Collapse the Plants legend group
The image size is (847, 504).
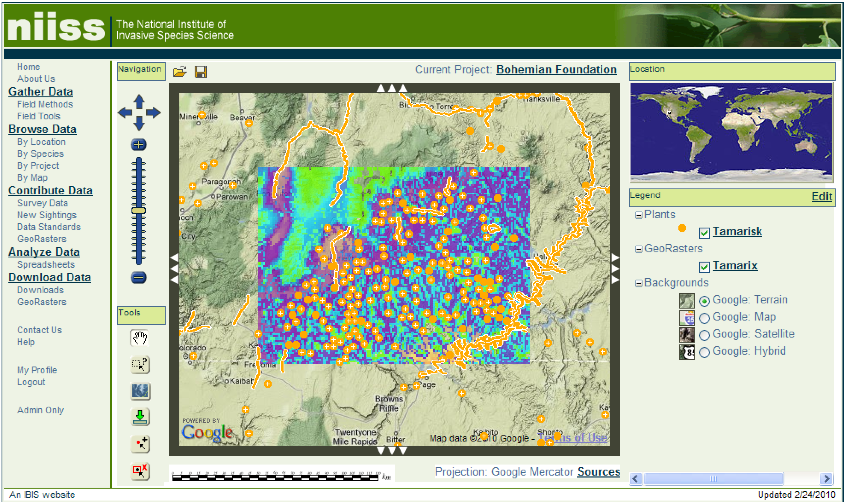coord(638,215)
